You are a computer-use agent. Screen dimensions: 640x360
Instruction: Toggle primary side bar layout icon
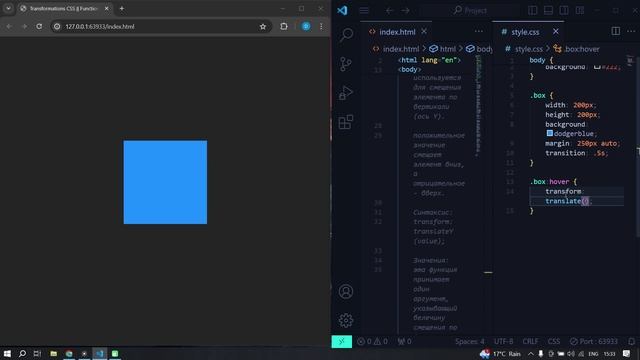(x=533, y=10)
